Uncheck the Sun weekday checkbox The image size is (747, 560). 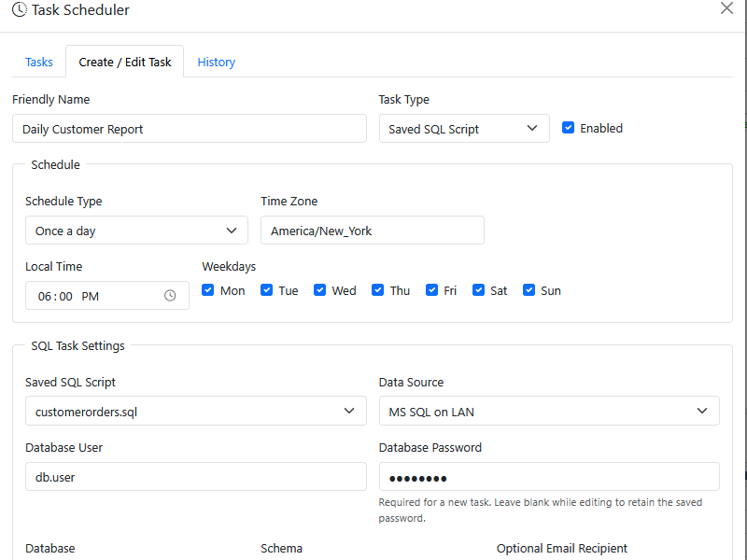pos(529,290)
